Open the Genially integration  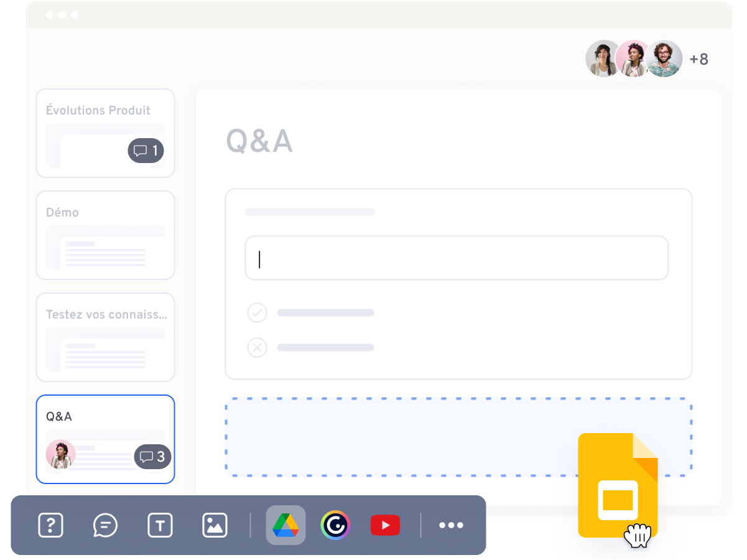click(335, 525)
